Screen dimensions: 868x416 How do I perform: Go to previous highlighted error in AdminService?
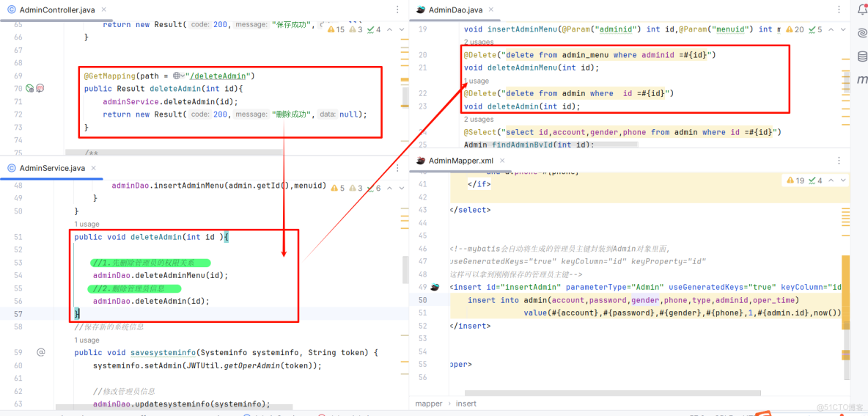389,188
